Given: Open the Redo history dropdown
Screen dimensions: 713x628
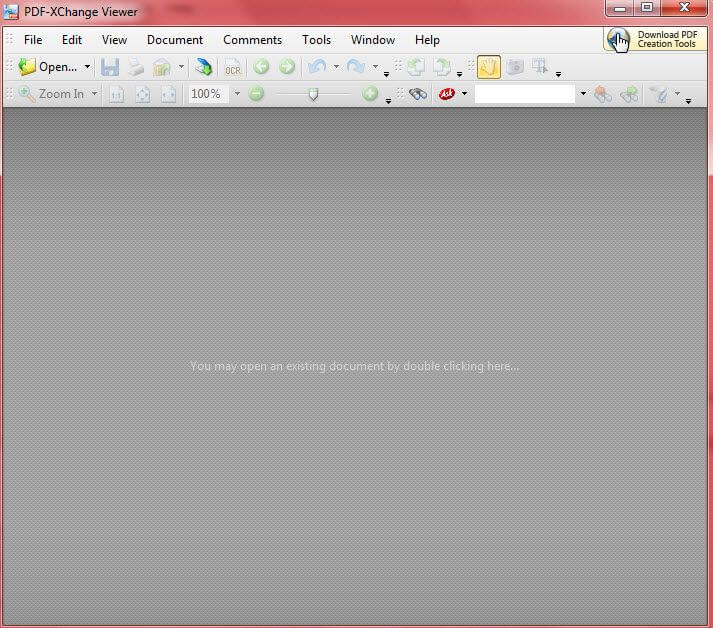Looking at the screenshot, I should tap(376, 67).
